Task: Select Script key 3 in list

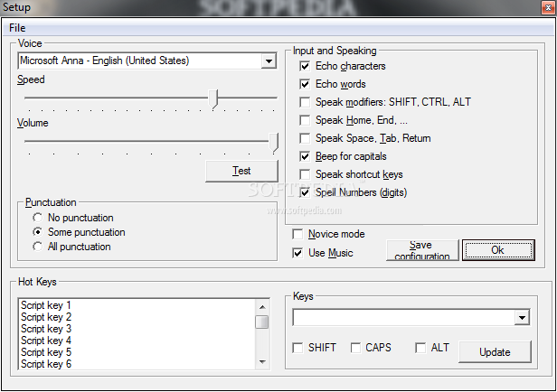Action: click(137, 329)
